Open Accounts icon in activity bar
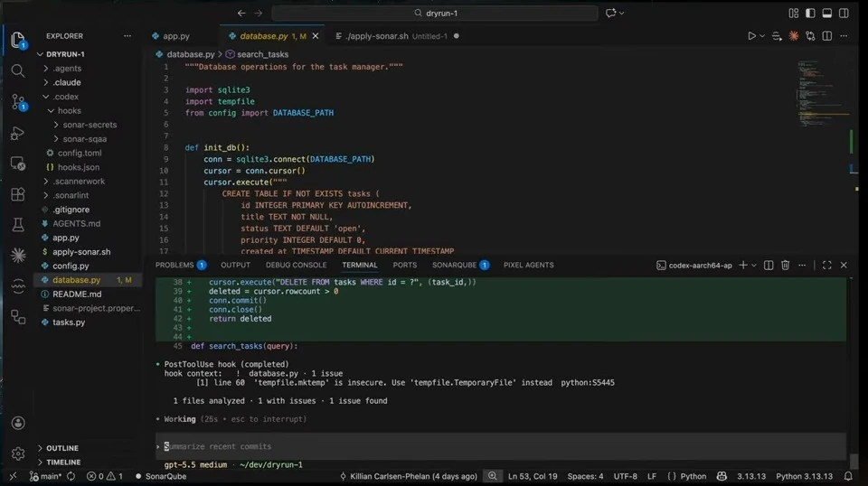This screenshot has width=868, height=486. pos(18,423)
